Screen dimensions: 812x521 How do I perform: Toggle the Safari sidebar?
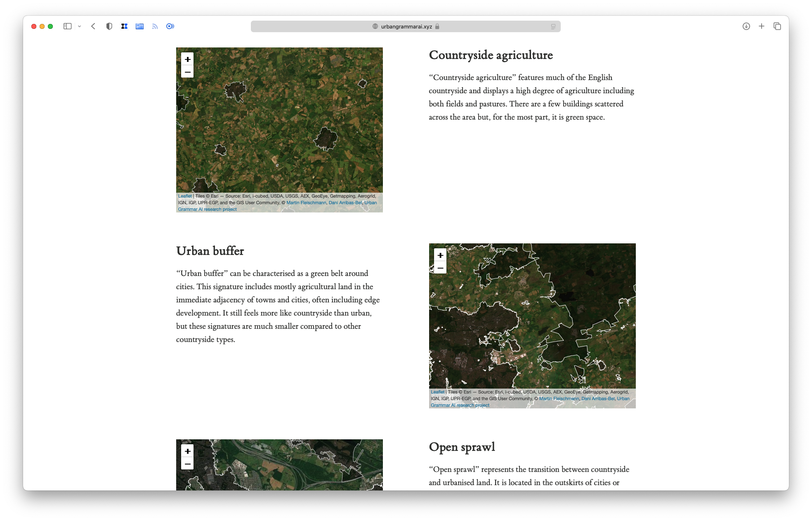[x=67, y=26]
